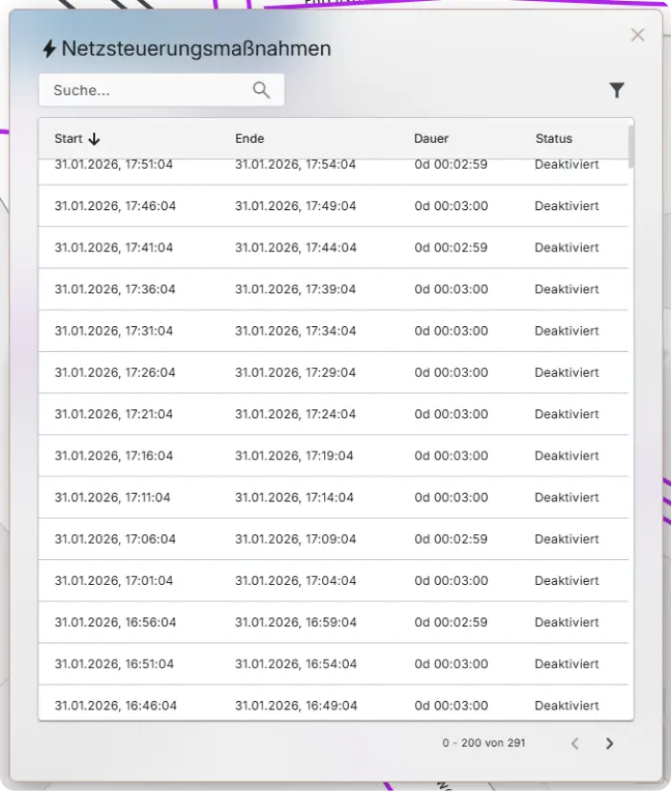Close the Netzsteuerungsmaßnahmen dialog
The width and height of the screenshot is (672, 791).
[637, 35]
